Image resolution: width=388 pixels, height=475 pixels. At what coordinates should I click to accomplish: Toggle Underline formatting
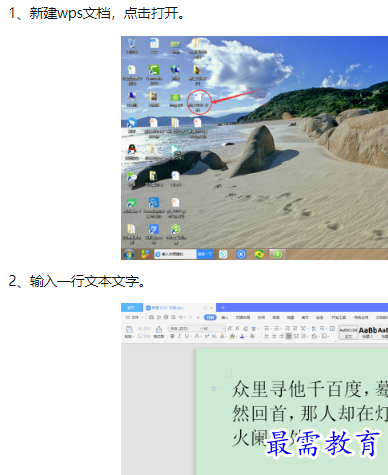point(187,336)
